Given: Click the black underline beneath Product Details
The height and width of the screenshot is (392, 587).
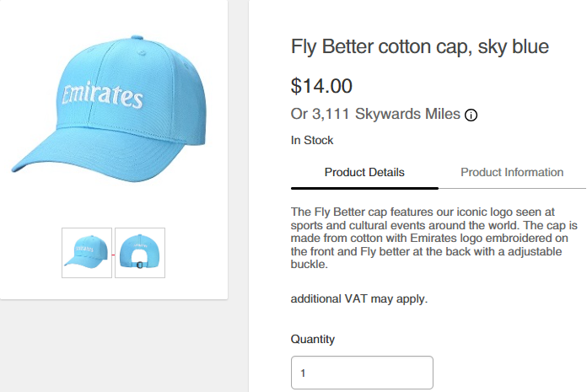Looking at the screenshot, I should pyautogui.click(x=364, y=187).
